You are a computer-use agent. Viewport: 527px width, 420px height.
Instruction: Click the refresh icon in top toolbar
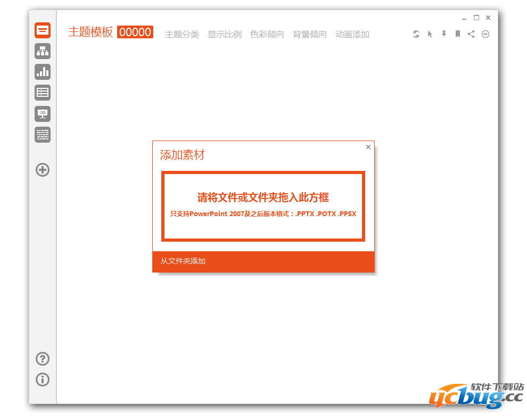point(416,34)
